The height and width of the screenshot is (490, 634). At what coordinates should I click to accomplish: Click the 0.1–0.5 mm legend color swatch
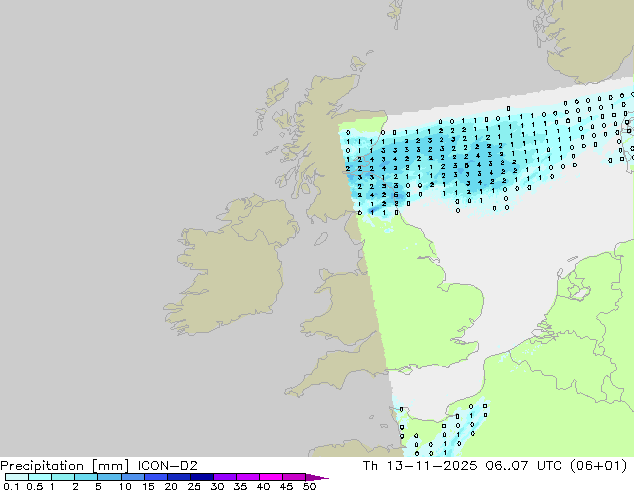[x=17, y=477]
